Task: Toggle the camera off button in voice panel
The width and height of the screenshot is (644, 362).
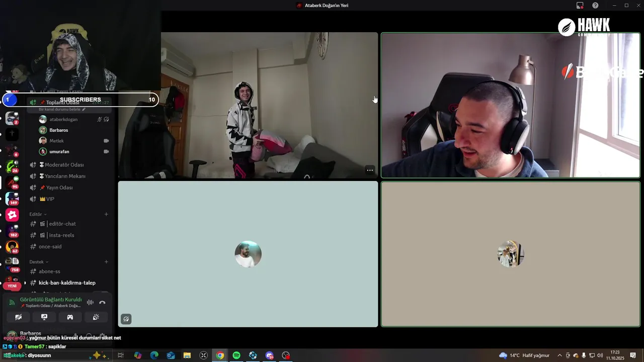Action: point(19,317)
